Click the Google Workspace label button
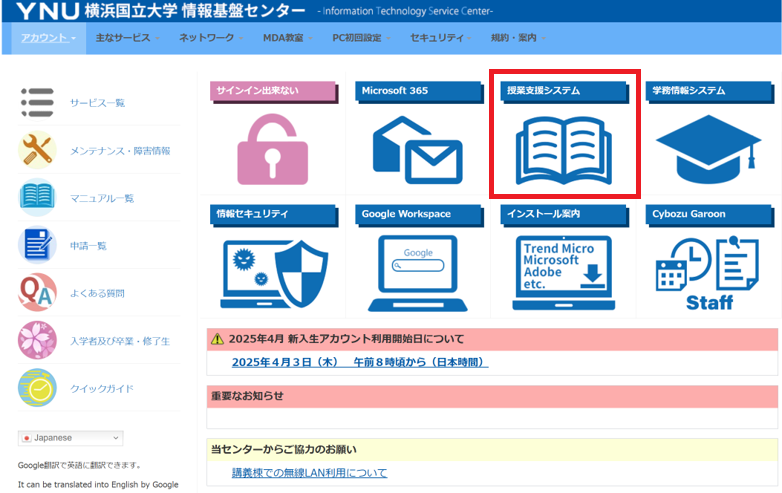Screen dimensions: 782x493 point(418,214)
